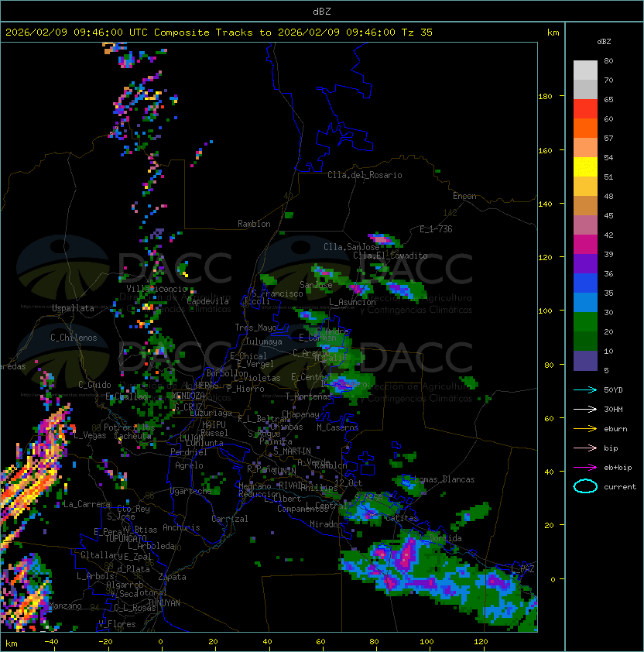Click the large purple storm cell near Dormida
Image resolution: width=644 pixels, height=652 pixels.
click(x=407, y=555)
